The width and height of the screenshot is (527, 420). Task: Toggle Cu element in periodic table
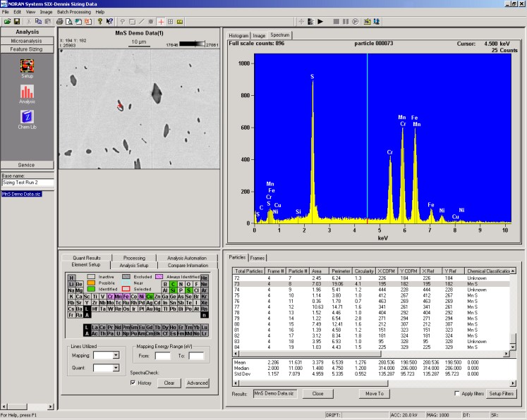(x=150, y=297)
